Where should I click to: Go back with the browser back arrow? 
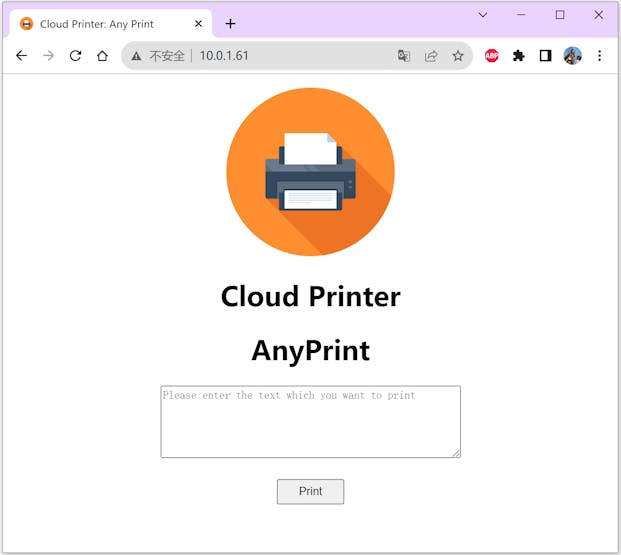click(x=21, y=55)
